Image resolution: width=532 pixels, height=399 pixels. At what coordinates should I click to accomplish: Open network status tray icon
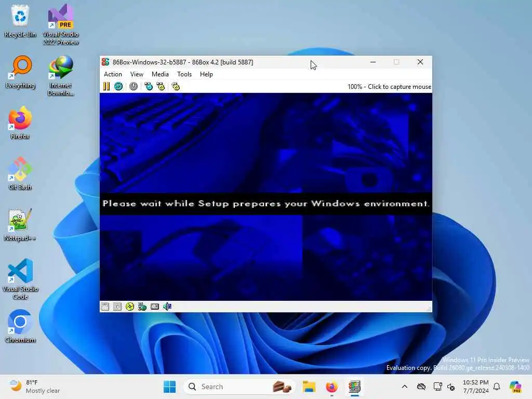pos(437,387)
